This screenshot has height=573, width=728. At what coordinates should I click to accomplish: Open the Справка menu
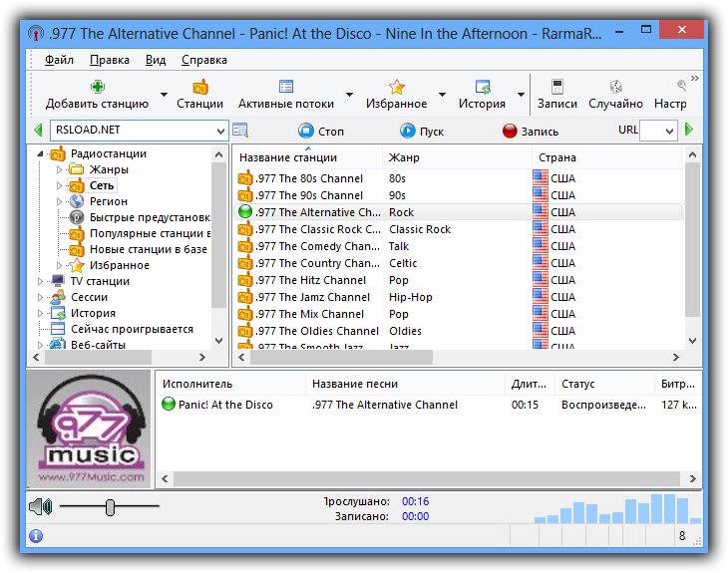[204, 60]
